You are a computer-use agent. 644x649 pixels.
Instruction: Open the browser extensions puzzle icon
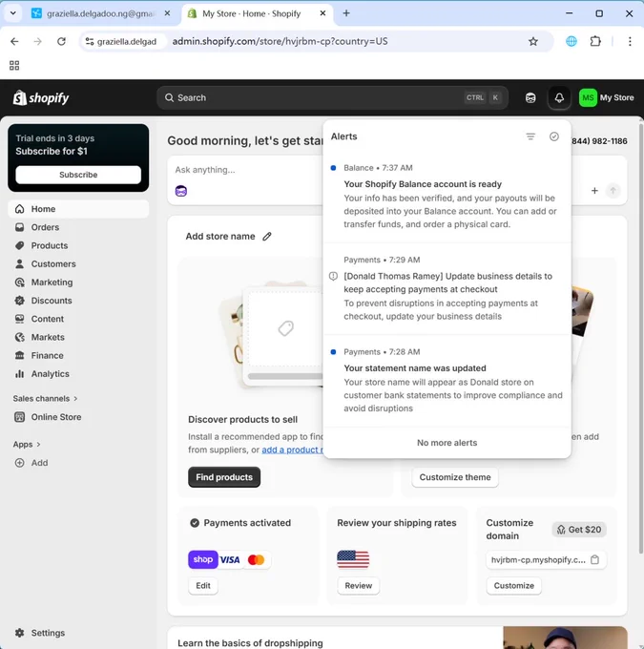click(595, 41)
